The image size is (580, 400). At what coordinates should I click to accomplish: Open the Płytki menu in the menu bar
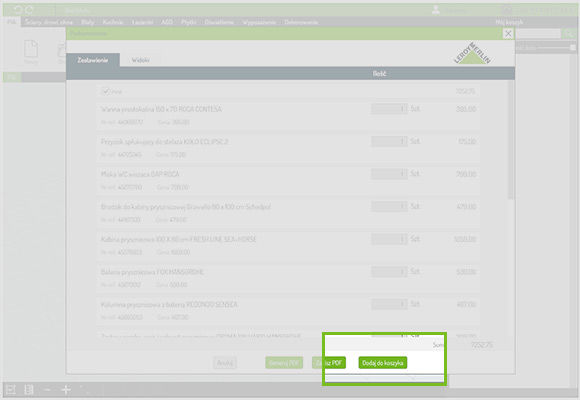click(x=188, y=22)
